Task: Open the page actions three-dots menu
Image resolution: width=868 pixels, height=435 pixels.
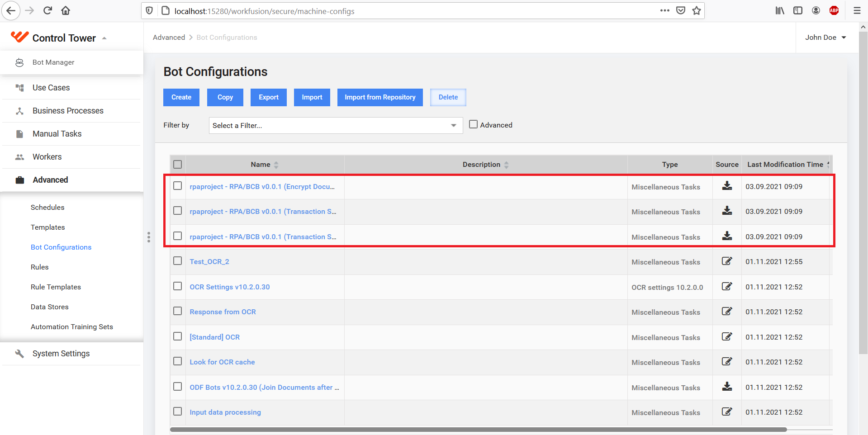Action: click(664, 11)
